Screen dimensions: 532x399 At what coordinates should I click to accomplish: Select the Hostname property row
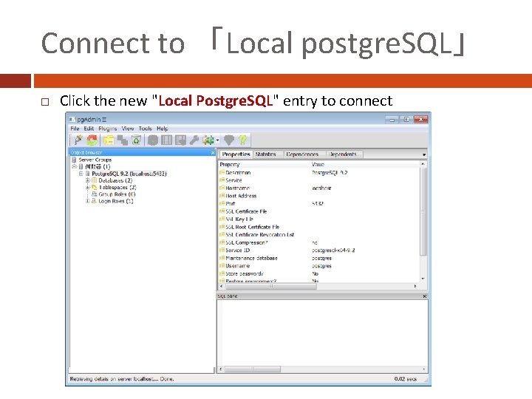pos(319,188)
